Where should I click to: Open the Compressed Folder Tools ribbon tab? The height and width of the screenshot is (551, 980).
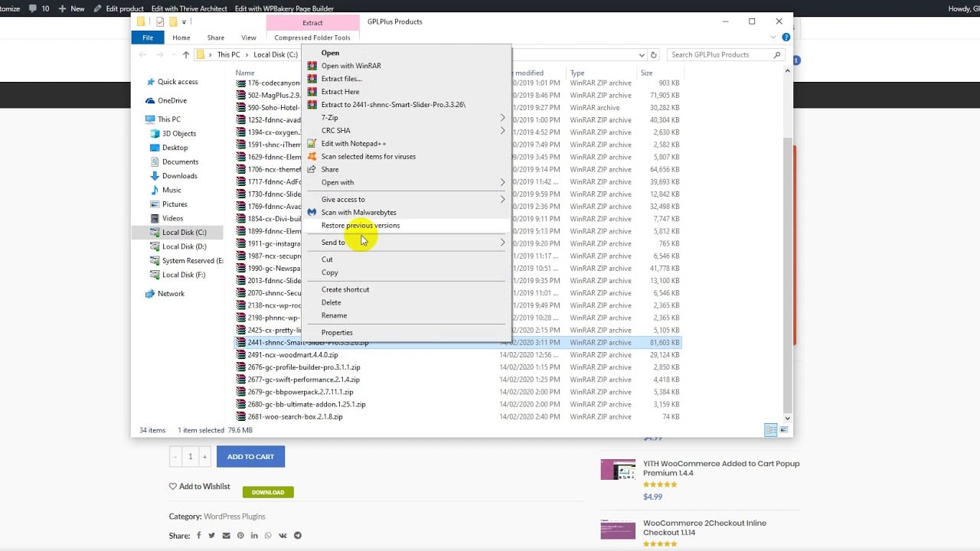pyautogui.click(x=312, y=37)
